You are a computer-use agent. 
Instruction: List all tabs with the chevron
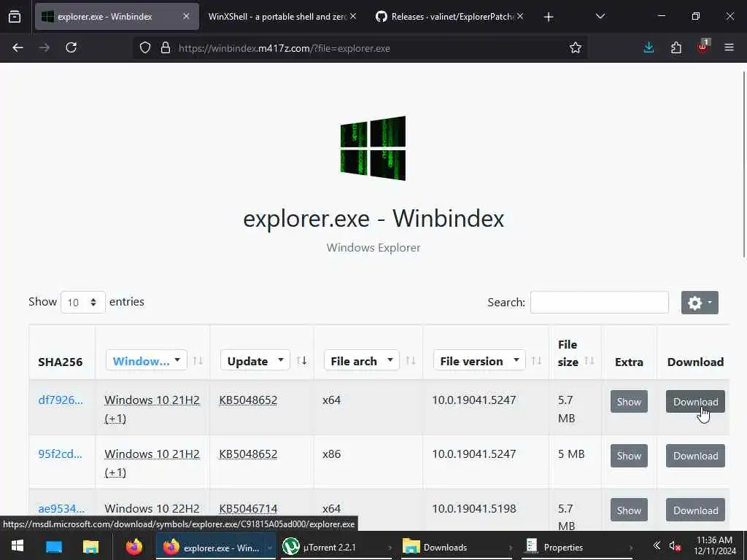coord(600,17)
